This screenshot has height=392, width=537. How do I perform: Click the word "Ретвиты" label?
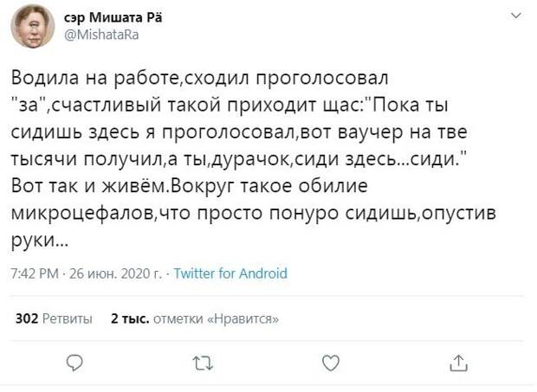68,318
